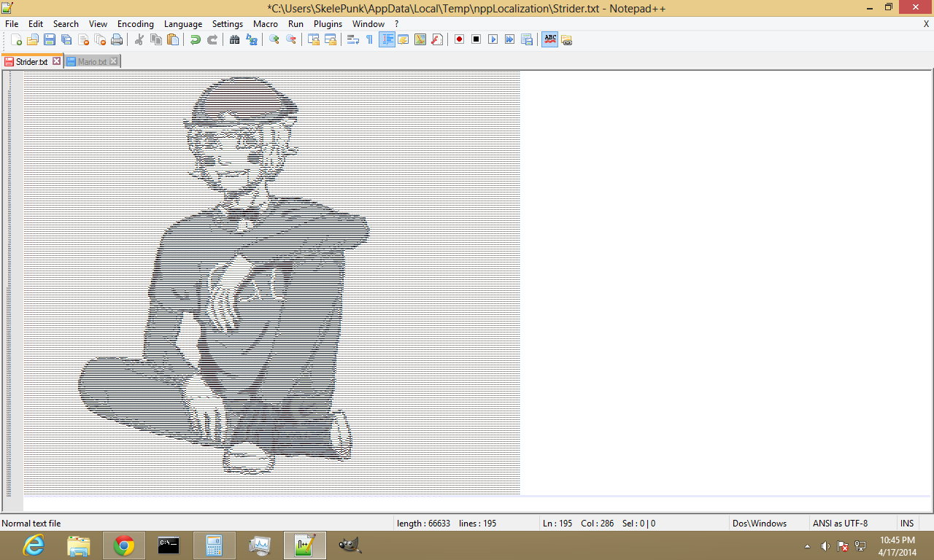
Task: Open the Edit menu
Action: 36,24
